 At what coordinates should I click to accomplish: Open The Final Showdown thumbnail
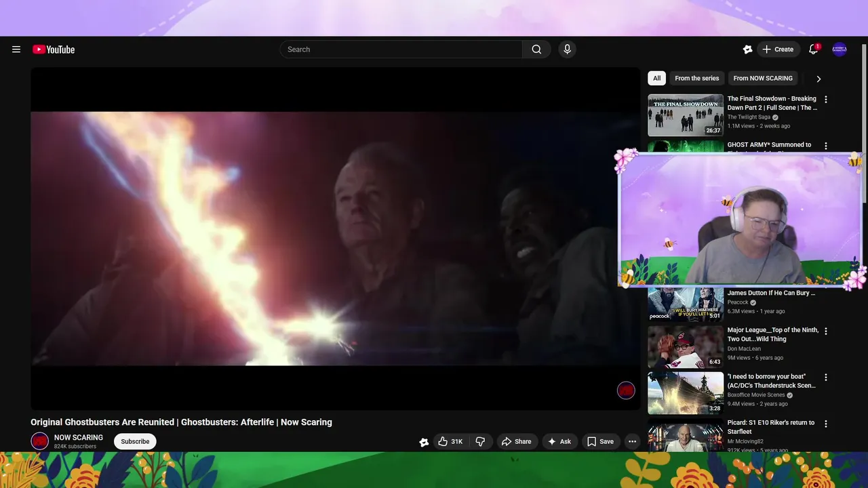(x=686, y=115)
